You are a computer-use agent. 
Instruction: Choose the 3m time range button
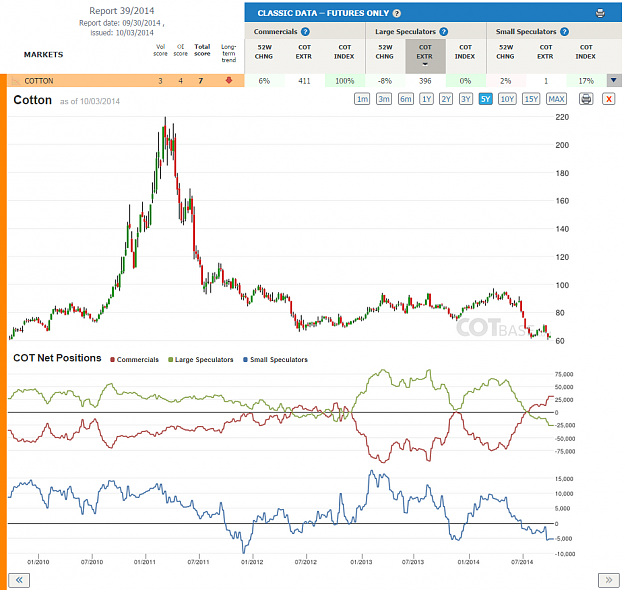tap(384, 99)
